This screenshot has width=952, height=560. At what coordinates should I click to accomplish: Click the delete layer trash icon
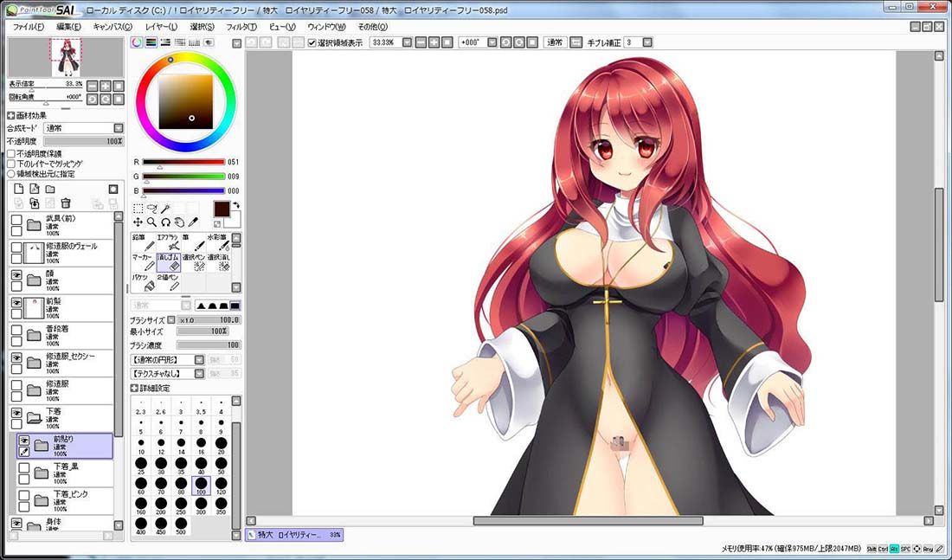click(x=66, y=203)
